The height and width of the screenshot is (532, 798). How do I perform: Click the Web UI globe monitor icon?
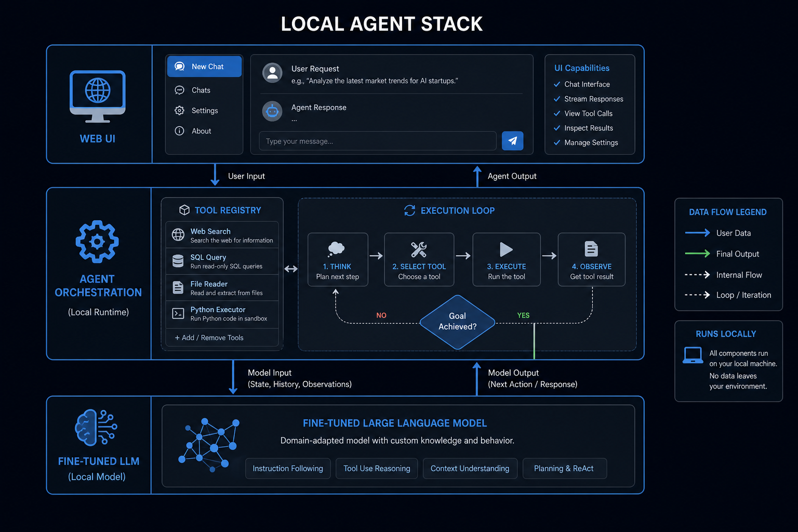[x=98, y=96]
